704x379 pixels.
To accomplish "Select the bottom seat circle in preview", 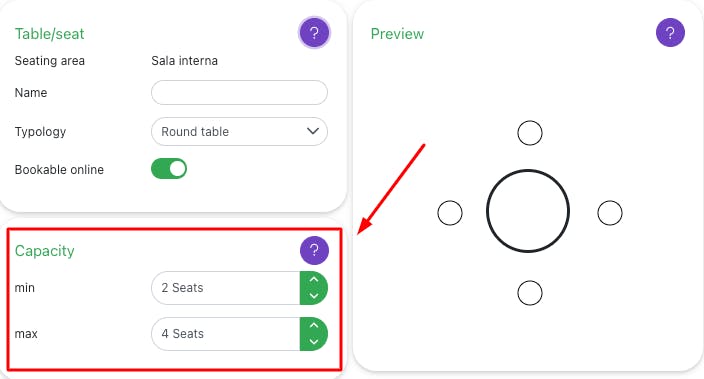I will [530, 293].
